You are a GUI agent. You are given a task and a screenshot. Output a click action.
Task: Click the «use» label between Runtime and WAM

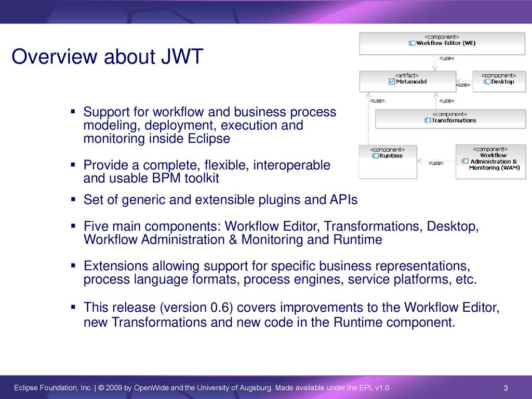point(436,163)
